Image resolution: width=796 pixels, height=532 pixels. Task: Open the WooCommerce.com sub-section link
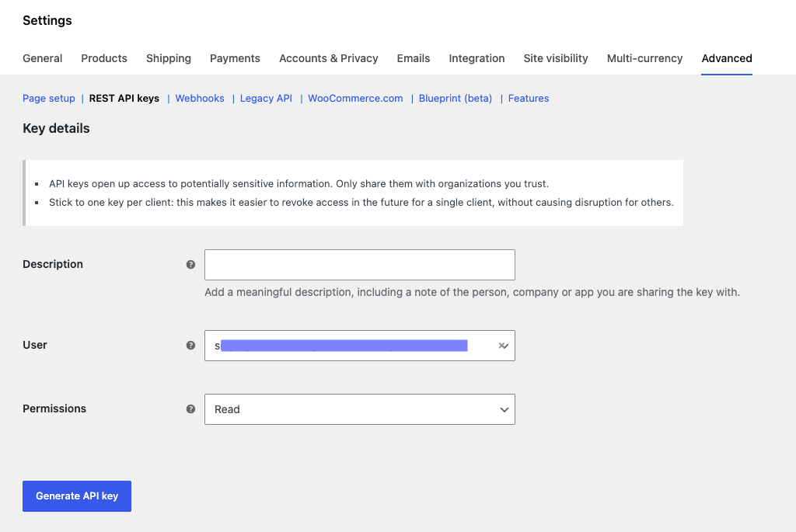355,99
